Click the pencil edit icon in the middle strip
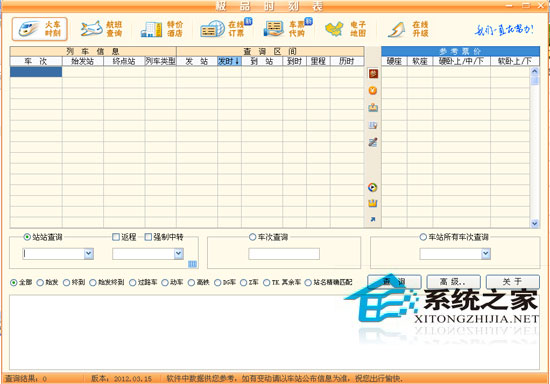 373,142
